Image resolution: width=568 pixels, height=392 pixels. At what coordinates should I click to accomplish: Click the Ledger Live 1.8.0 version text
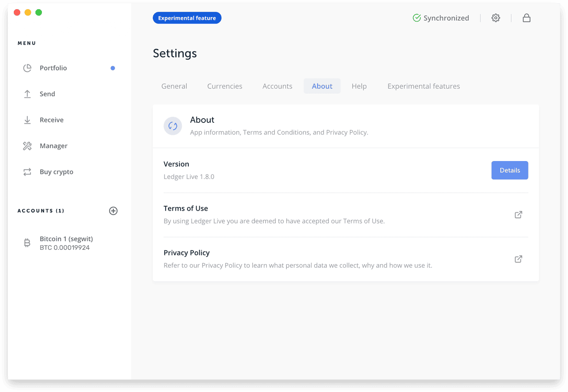click(x=189, y=177)
